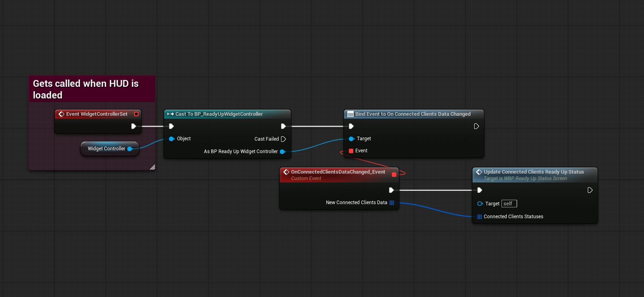Click the Cast Failed execution pin

[283, 139]
